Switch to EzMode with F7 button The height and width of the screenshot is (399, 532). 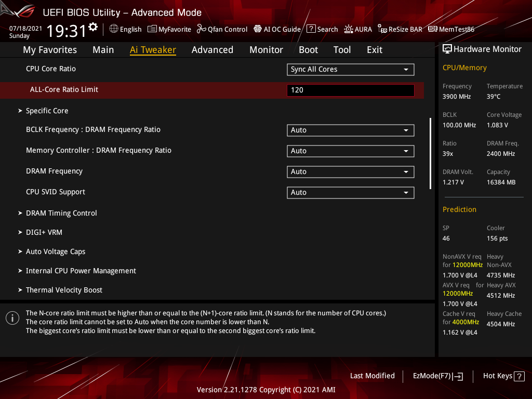click(x=437, y=376)
